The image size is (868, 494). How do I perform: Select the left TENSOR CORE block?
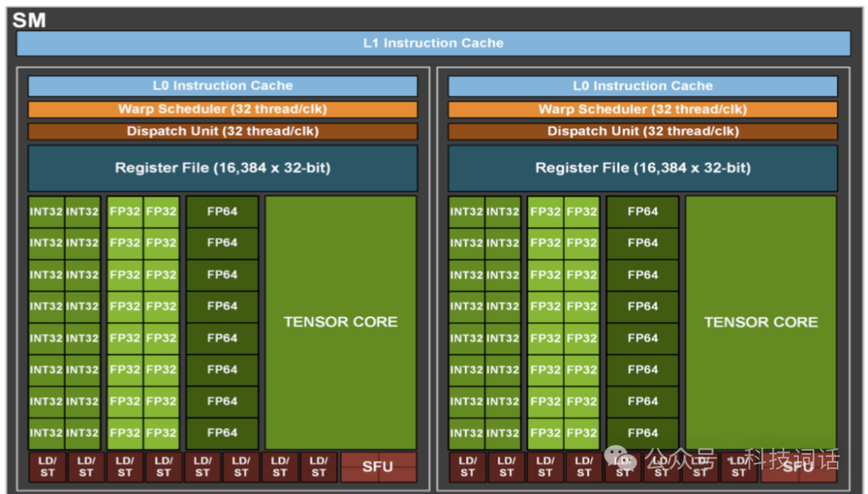click(341, 321)
